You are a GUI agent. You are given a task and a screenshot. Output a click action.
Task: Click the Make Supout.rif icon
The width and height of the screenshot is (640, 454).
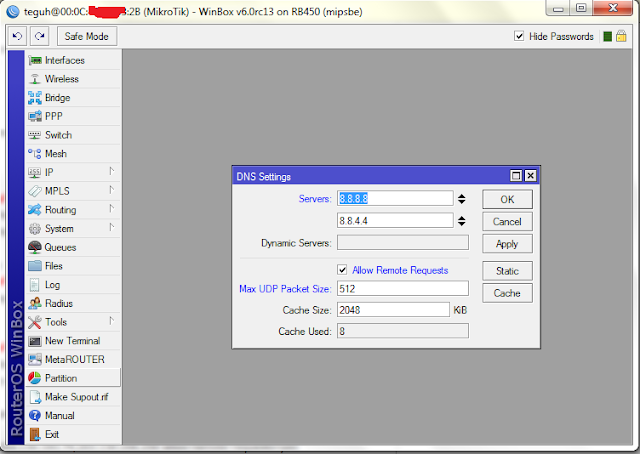tap(35, 397)
